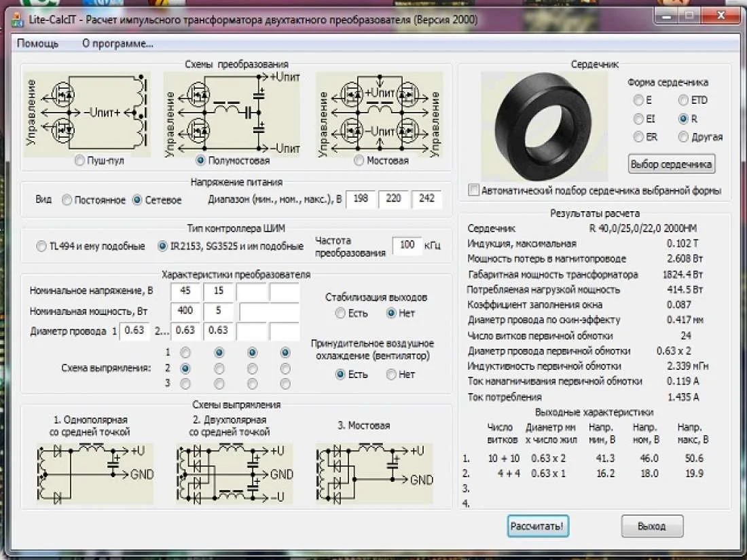Viewport: 747px width, 560px height.
Task: Click the conversion frequency input field
Action: click(x=407, y=245)
